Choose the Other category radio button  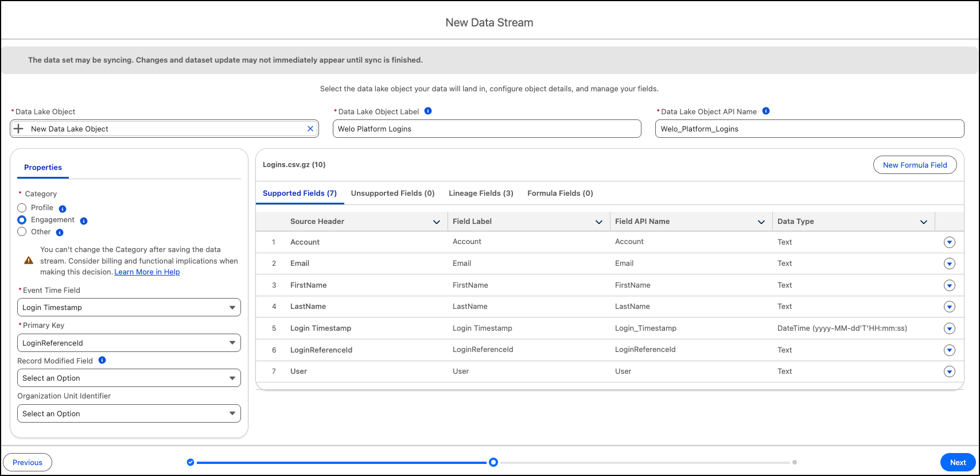point(22,232)
